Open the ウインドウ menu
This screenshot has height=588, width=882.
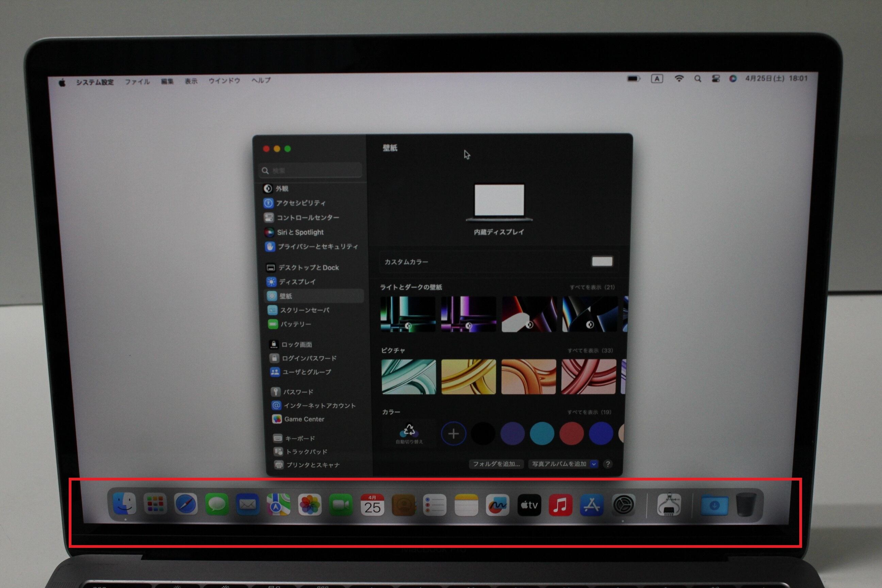coord(224,81)
